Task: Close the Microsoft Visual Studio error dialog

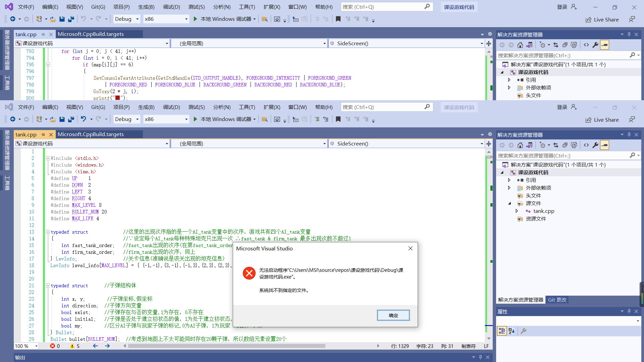Action: [411, 248]
